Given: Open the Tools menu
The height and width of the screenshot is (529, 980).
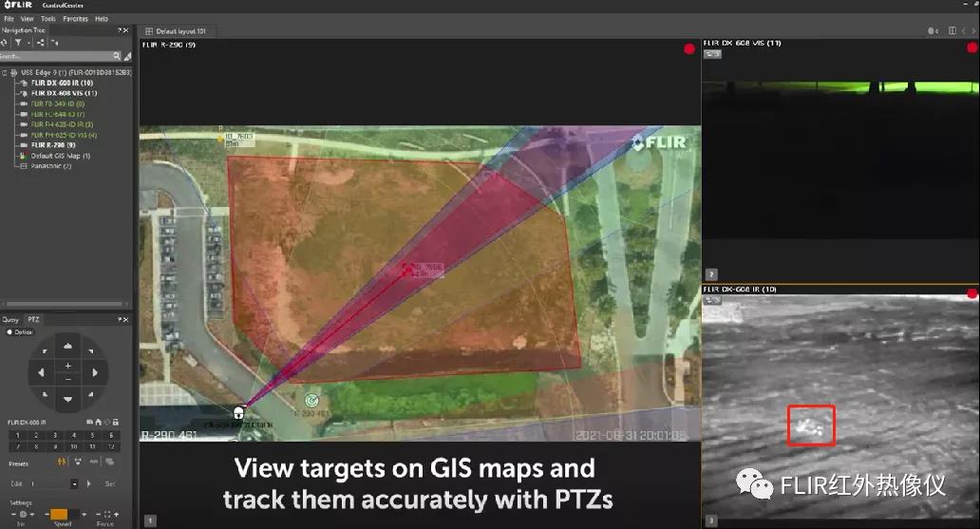Looking at the screenshot, I should pos(47,18).
